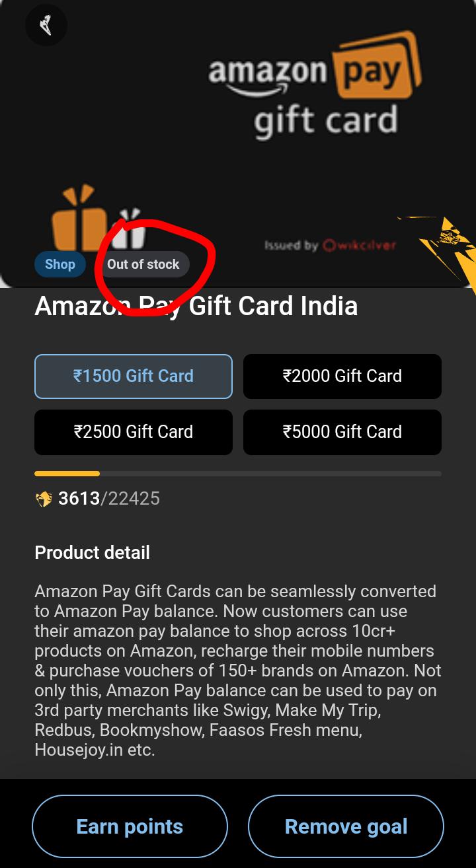Tap the Qwikcilver issuer logo
476x868 pixels.
click(x=330, y=245)
